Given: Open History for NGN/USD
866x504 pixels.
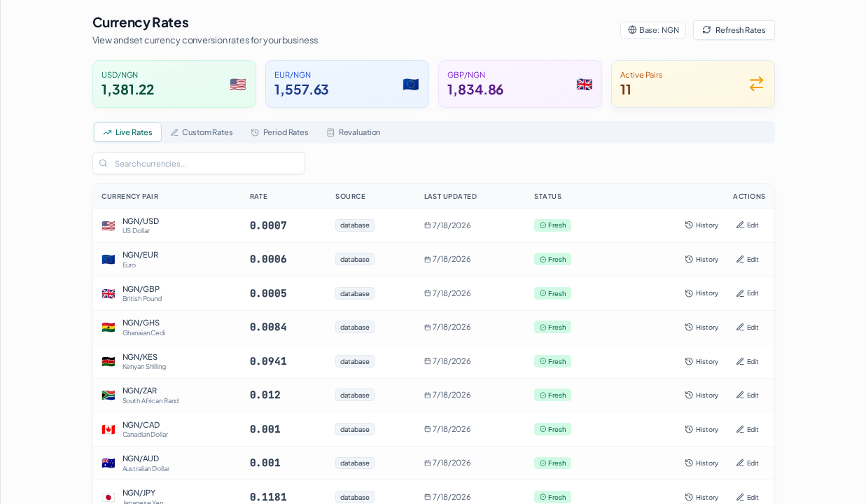Looking at the screenshot, I should pos(701,225).
